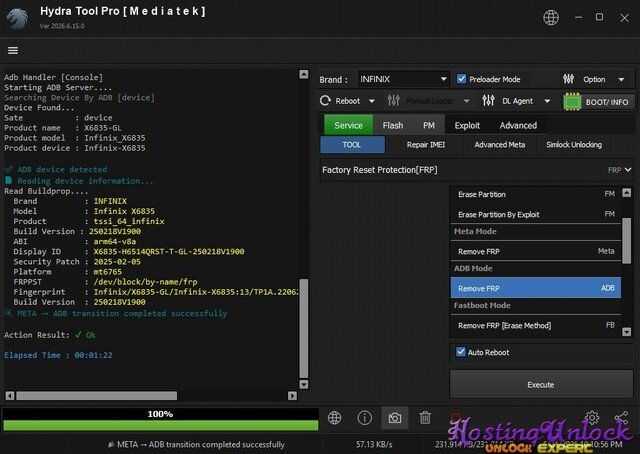Switch to the Exploit tab
This screenshot has width=640, height=454.
click(x=467, y=125)
